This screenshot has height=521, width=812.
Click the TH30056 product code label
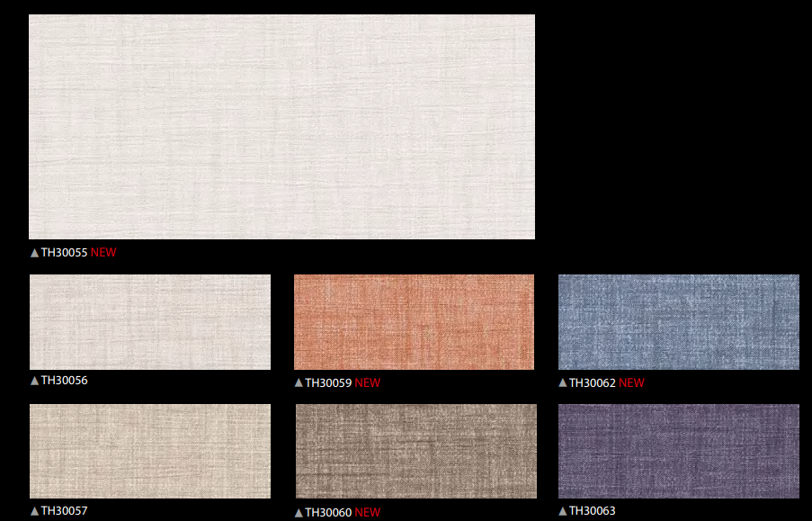click(x=64, y=380)
